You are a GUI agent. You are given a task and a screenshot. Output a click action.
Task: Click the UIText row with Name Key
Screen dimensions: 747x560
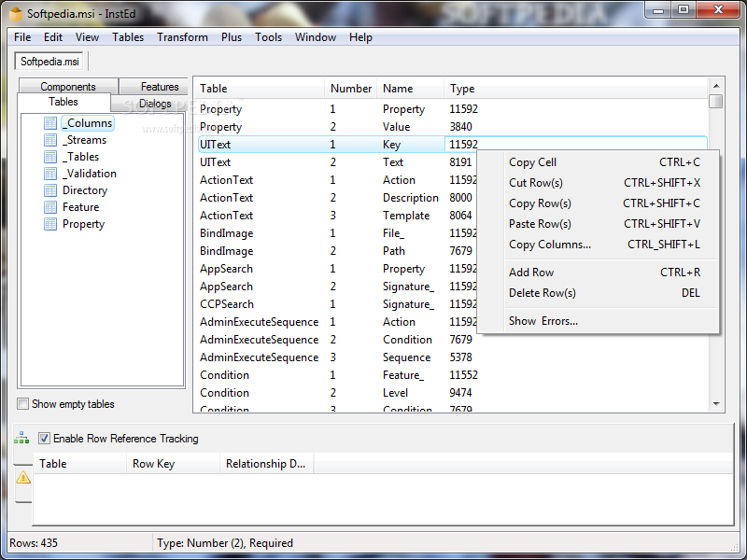pyautogui.click(x=453, y=145)
